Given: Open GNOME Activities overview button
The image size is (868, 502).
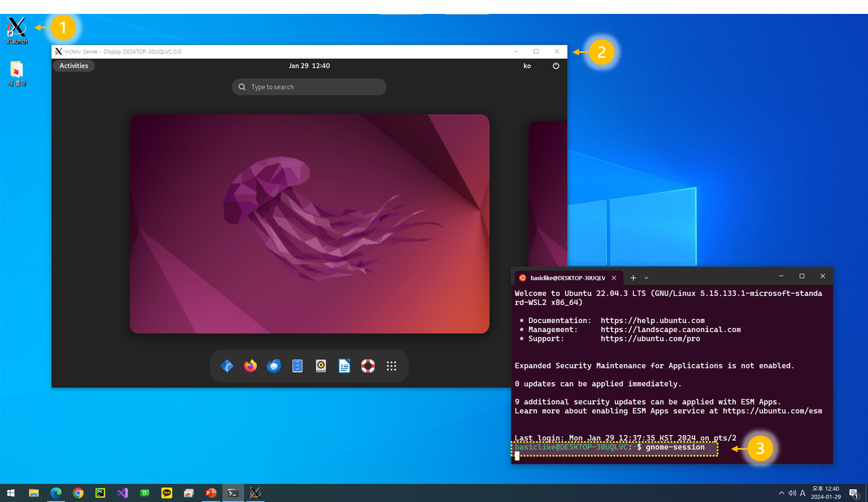Looking at the screenshot, I should pyautogui.click(x=74, y=66).
